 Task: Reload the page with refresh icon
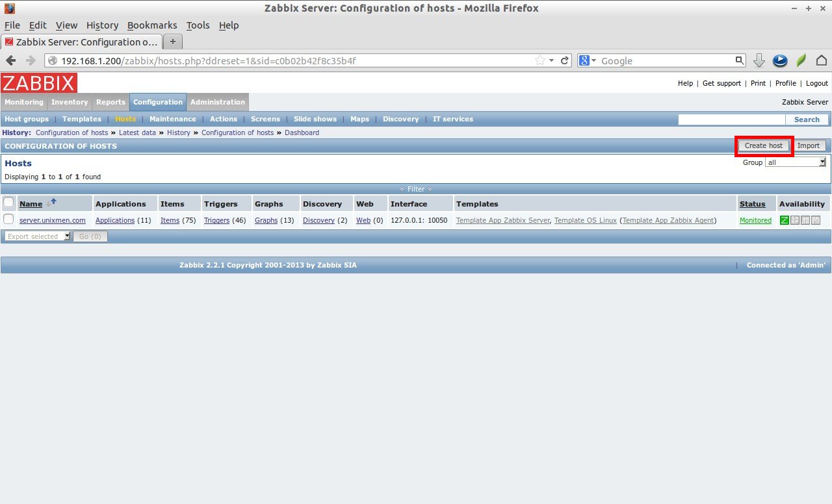(565, 60)
